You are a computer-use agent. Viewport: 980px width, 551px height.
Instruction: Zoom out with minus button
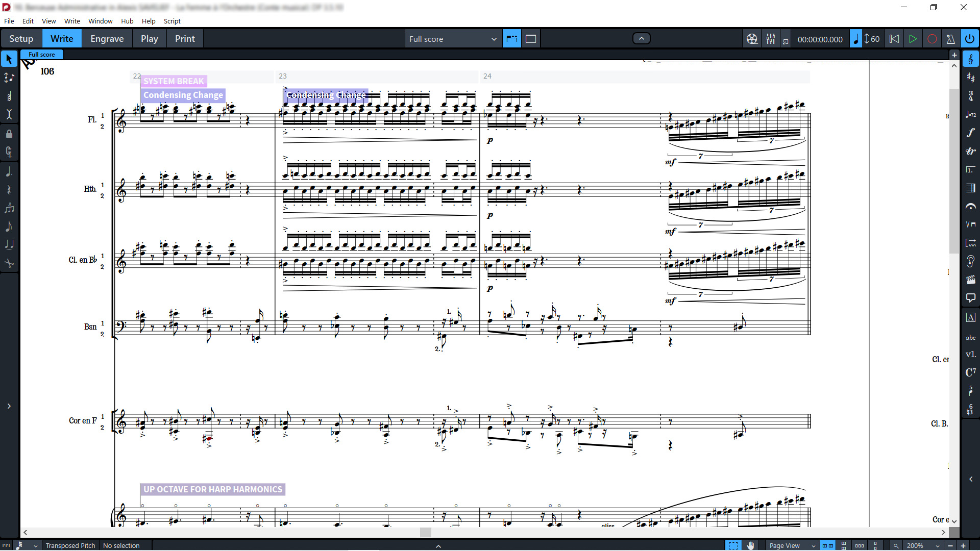pyautogui.click(x=950, y=545)
